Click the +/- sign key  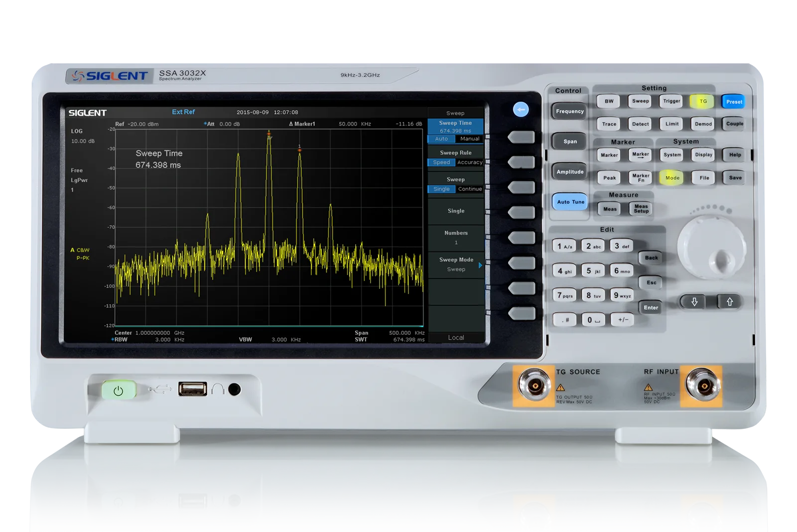click(x=623, y=320)
